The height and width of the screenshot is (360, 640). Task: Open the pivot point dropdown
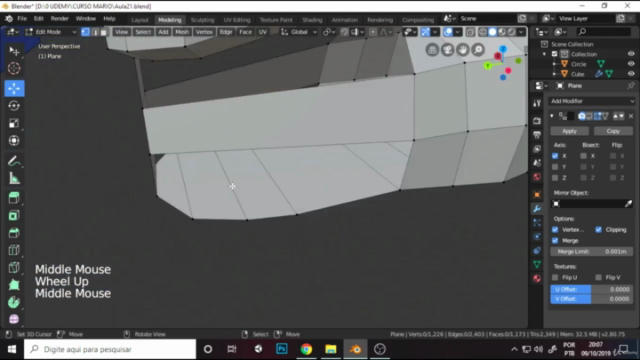(x=329, y=32)
